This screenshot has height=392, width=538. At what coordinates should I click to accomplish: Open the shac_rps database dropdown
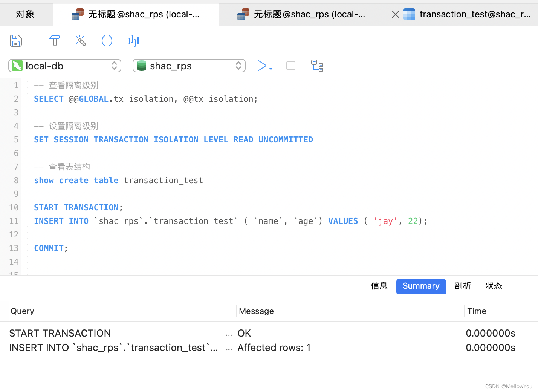[x=189, y=66]
